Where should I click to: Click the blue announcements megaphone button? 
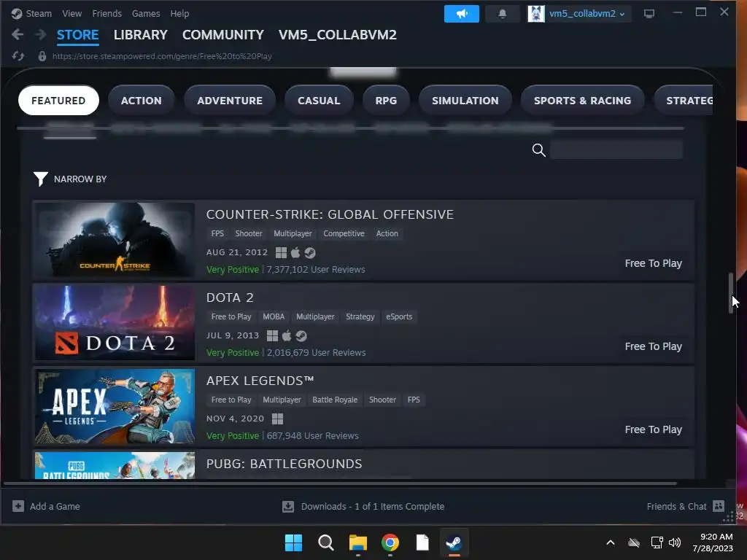[461, 14]
